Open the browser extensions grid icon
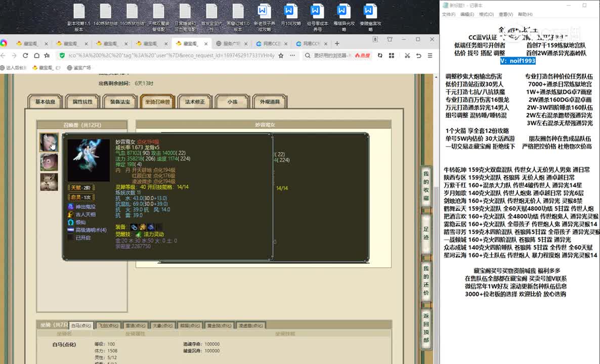The height and width of the screenshot is (364, 600). click(x=392, y=56)
